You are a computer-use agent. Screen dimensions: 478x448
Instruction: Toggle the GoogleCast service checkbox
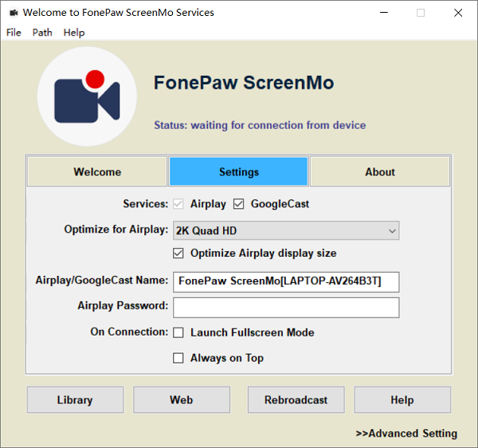coord(239,204)
